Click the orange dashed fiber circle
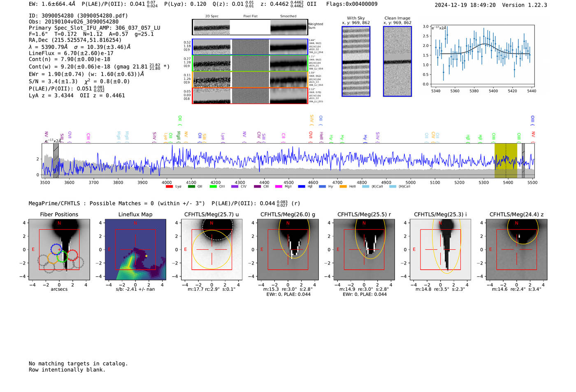Viewport: 576px width, 392px height. [x=53, y=258]
